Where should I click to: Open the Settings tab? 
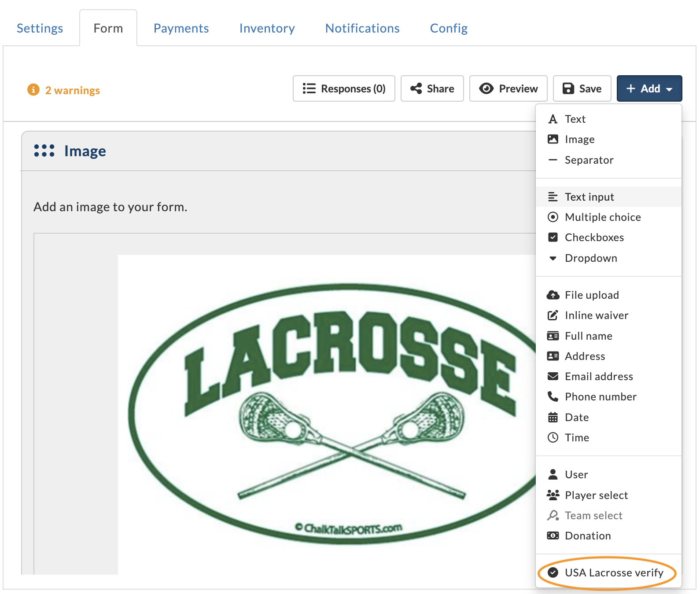40,28
